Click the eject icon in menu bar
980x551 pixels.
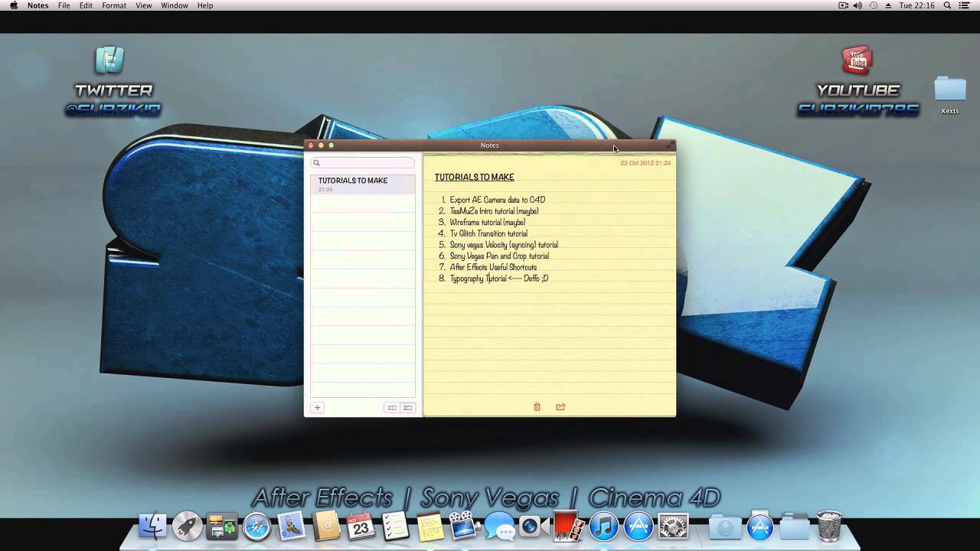888,5
